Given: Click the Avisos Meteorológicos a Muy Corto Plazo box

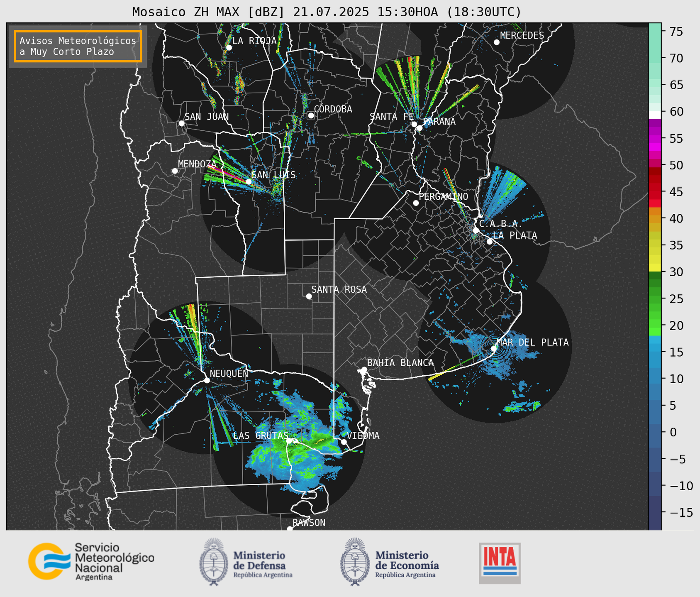Looking at the screenshot, I should pyautogui.click(x=78, y=46).
